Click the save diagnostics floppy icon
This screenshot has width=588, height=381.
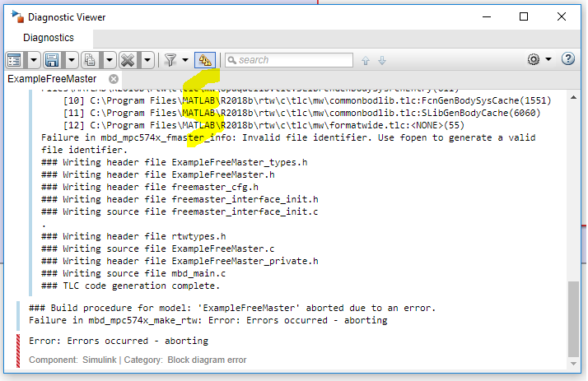[x=52, y=60]
